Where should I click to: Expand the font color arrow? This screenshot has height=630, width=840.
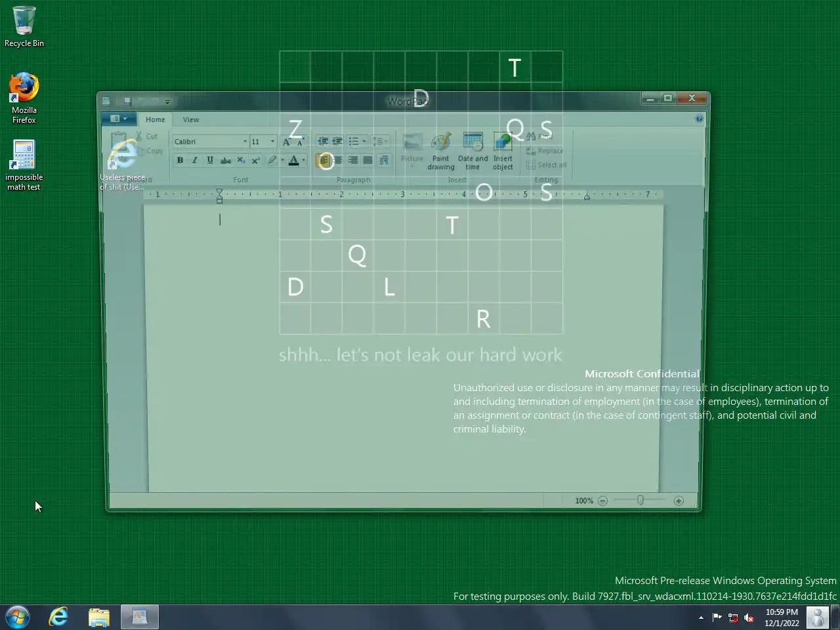pyautogui.click(x=303, y=160)
